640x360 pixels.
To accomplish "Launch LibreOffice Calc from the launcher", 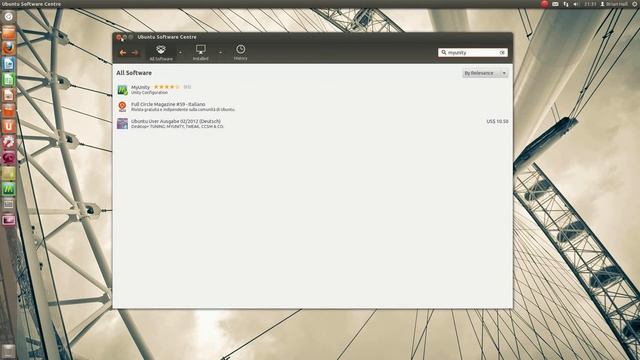I will click(x=9, y=79).
